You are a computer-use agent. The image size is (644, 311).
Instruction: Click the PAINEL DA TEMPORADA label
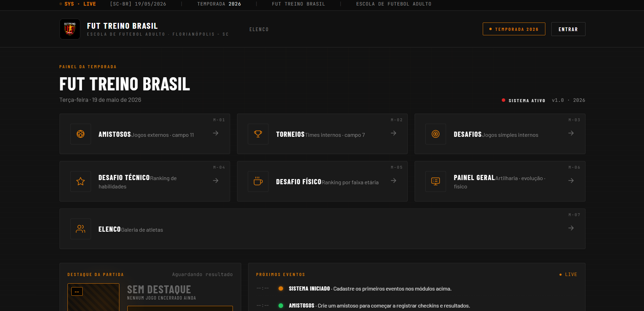(x=88, y=67)
